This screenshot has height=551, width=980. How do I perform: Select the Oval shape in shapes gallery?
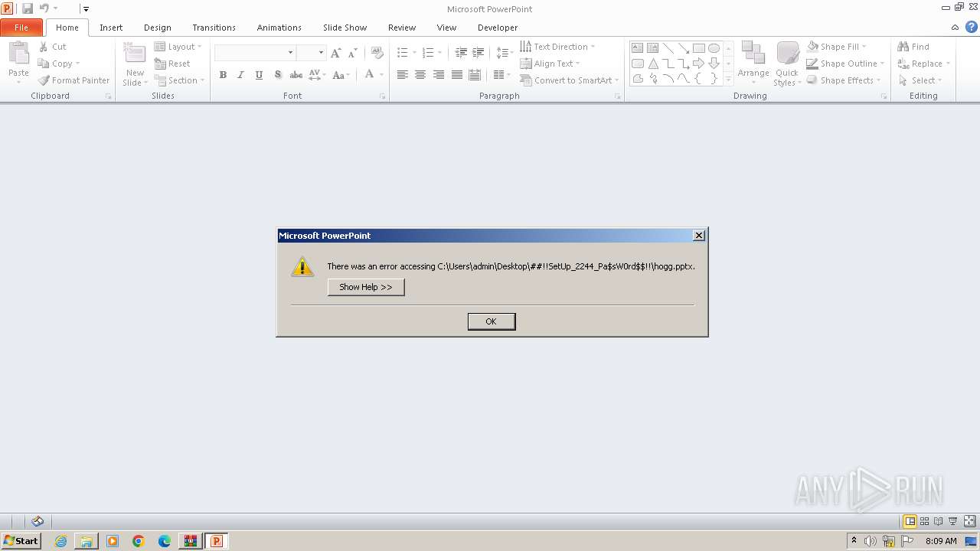(714, 47)
